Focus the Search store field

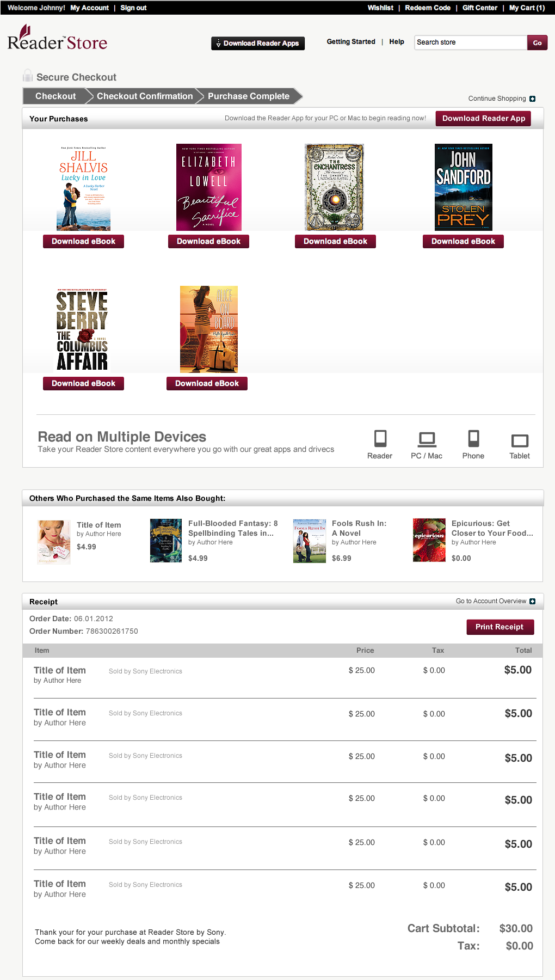pyautogui.click(x=471, y=42)
